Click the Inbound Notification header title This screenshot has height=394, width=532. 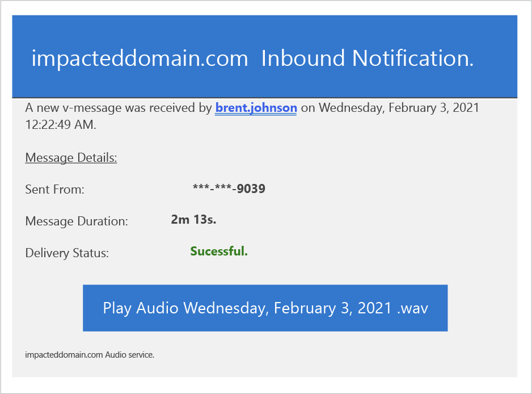tap(366, 58)
